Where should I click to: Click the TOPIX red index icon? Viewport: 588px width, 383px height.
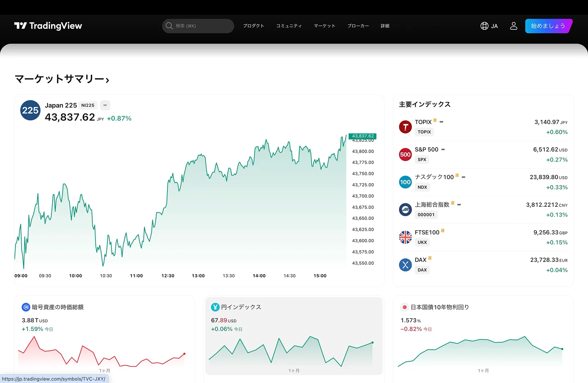coord(405,127)
